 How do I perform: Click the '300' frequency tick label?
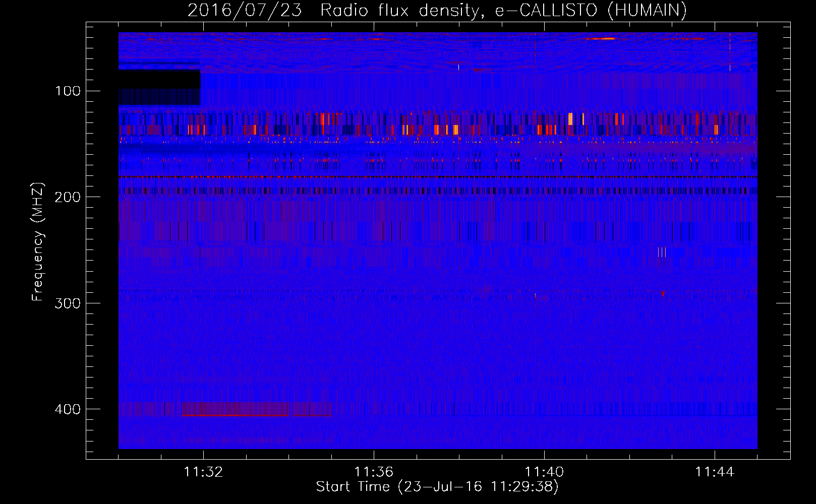[68, 303]
